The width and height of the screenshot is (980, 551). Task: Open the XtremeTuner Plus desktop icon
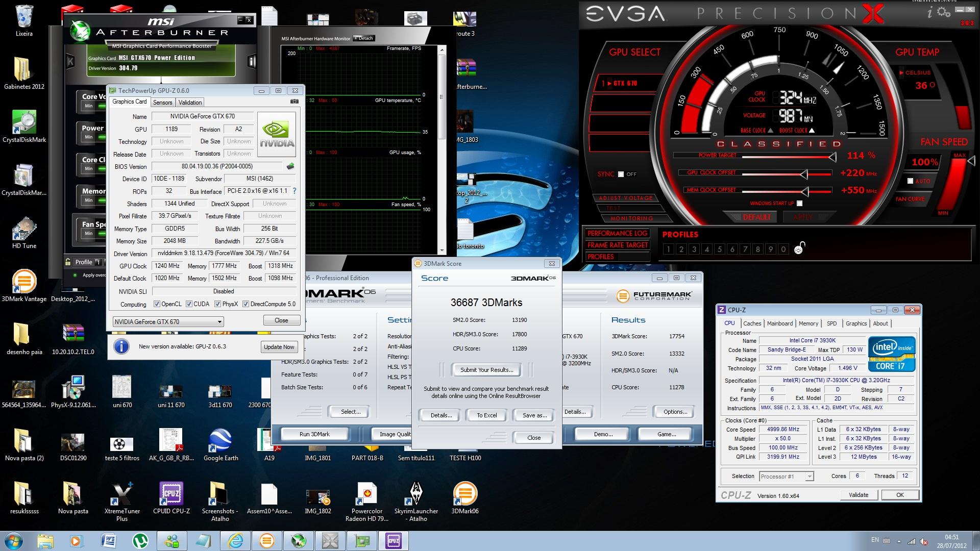click(x=122, y=501)
